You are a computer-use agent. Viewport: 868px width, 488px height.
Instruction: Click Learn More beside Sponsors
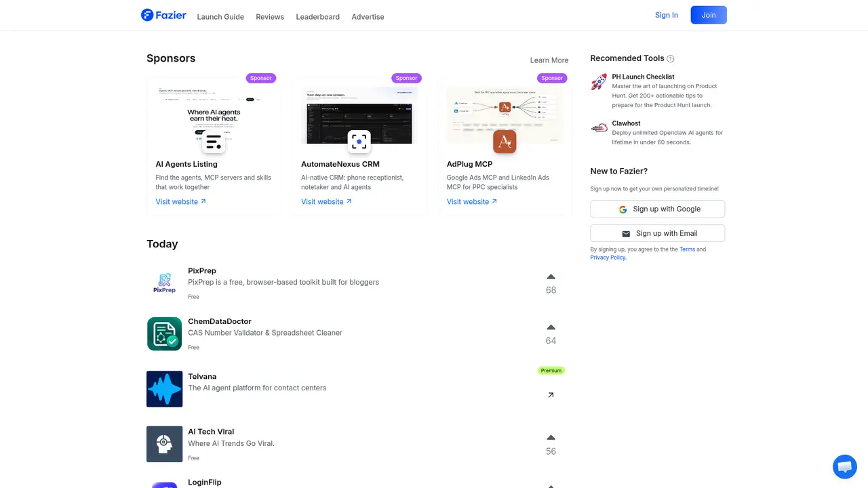tap(549, 60)
